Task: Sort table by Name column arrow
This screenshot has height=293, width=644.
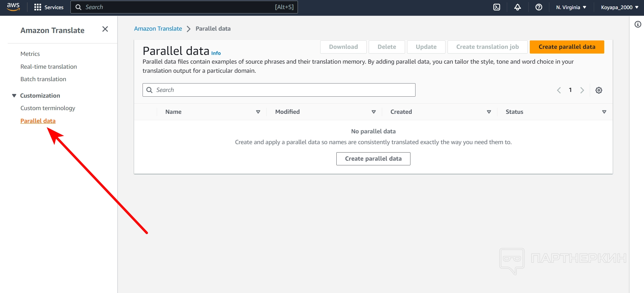Action: pos(258,112)
